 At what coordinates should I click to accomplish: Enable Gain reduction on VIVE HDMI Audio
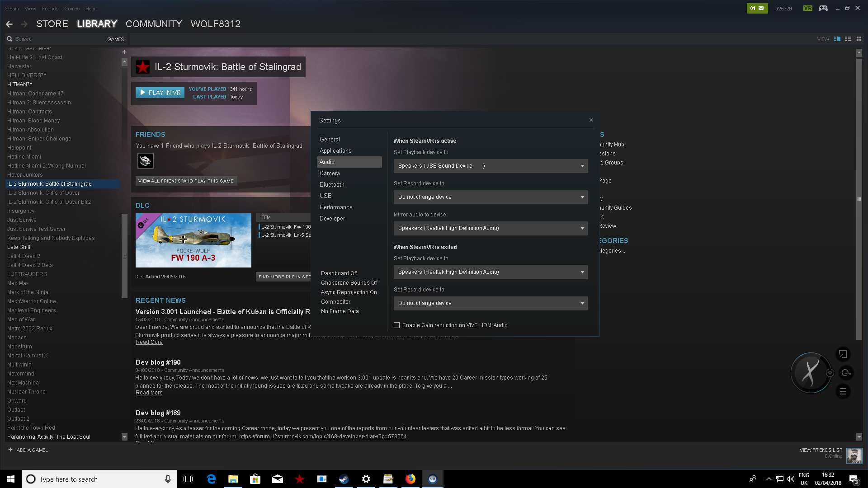[x=396, y=325]
